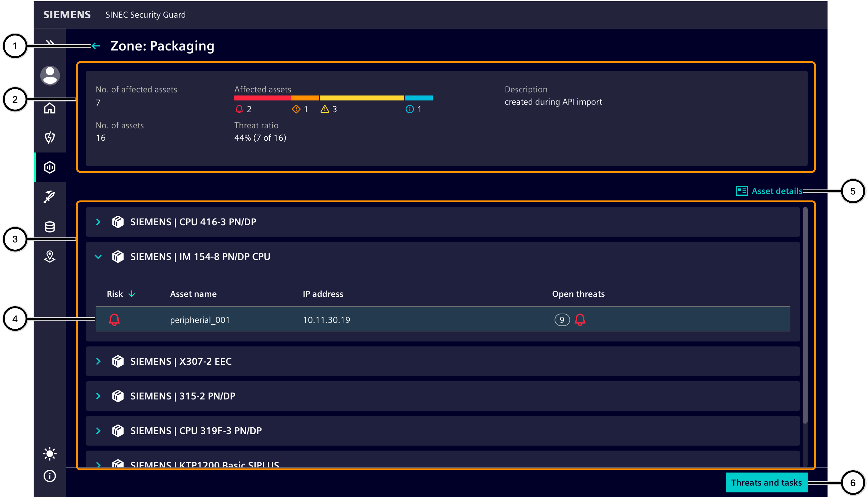Sort by Risk using the down arrow

(x=132, y=294)
